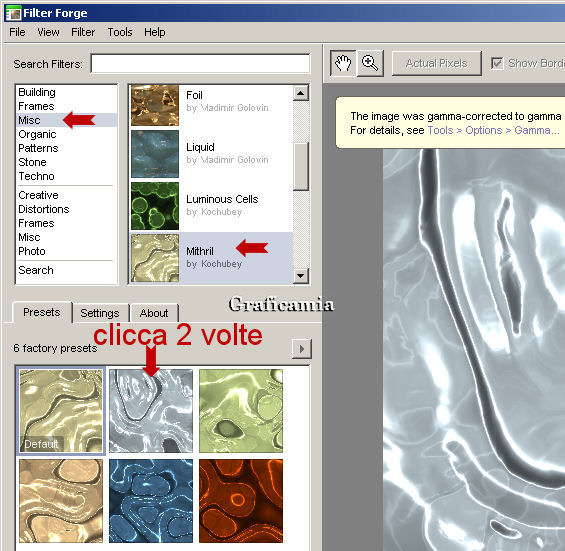565x551 pixels.
Task: Select the silver Mithril preset thumbnail
Action: [151, 410]
